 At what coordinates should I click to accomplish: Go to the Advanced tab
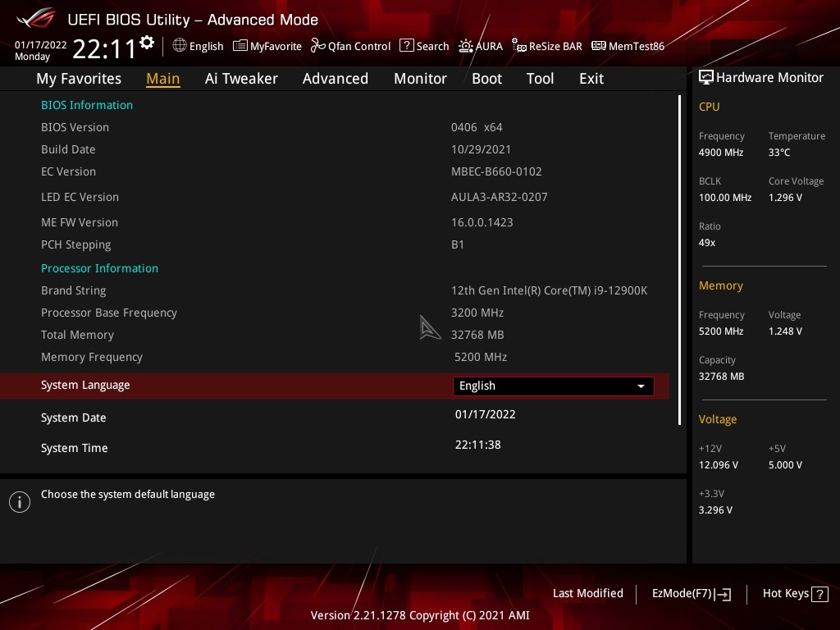point(336,79)
